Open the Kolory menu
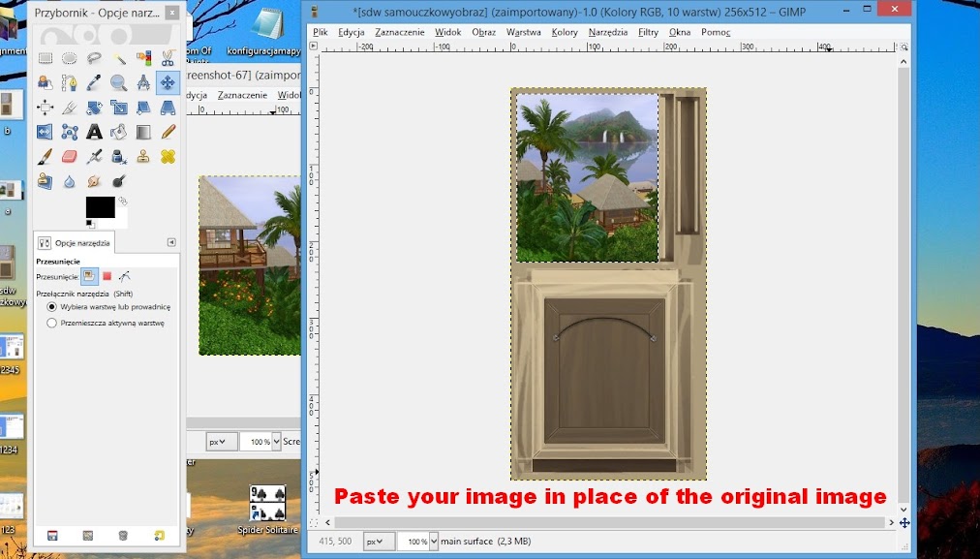Image resolution: width=980 pixels, height=559 pixels. (565, 32)
